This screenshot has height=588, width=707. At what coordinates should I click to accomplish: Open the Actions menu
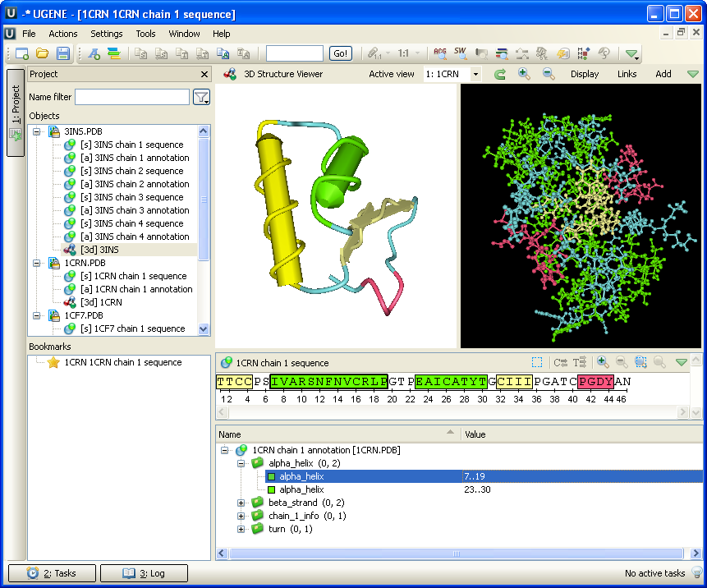click(63, 34)
